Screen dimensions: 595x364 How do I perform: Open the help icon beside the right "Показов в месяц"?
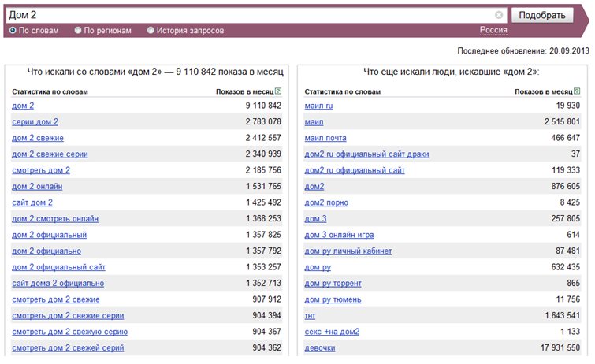(x=577, y=91)
